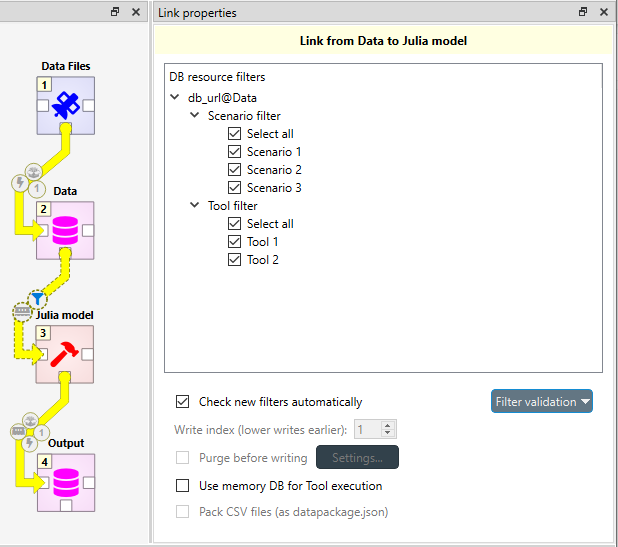The image size is (618, 547).
Task: Select the Data database item icon
Action: pos(65,230)
